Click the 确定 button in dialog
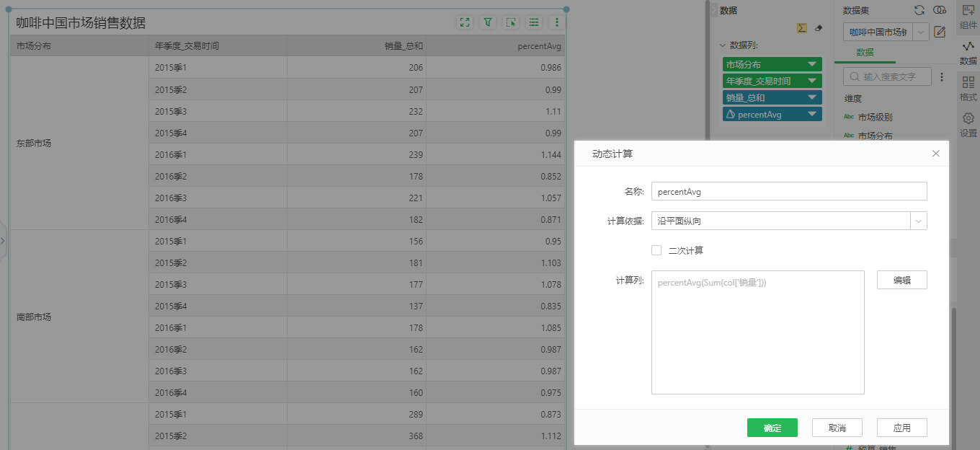The height and width of the screenshot is (450, 980). 772,428
